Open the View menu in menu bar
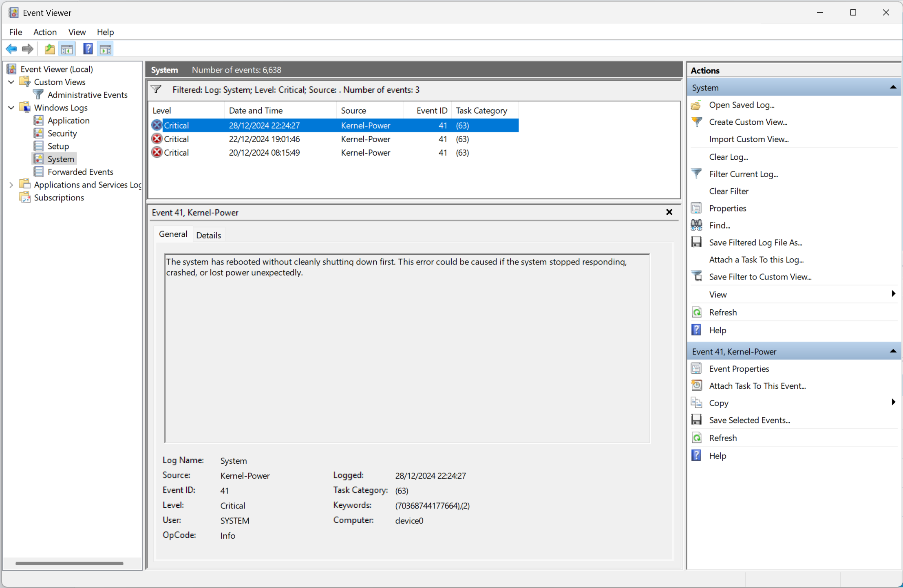The image size is (903, 588). 77,32
